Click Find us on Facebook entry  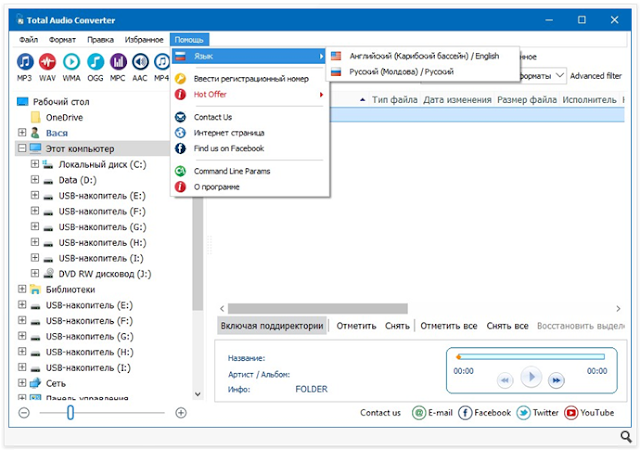(x=249, y=148)
